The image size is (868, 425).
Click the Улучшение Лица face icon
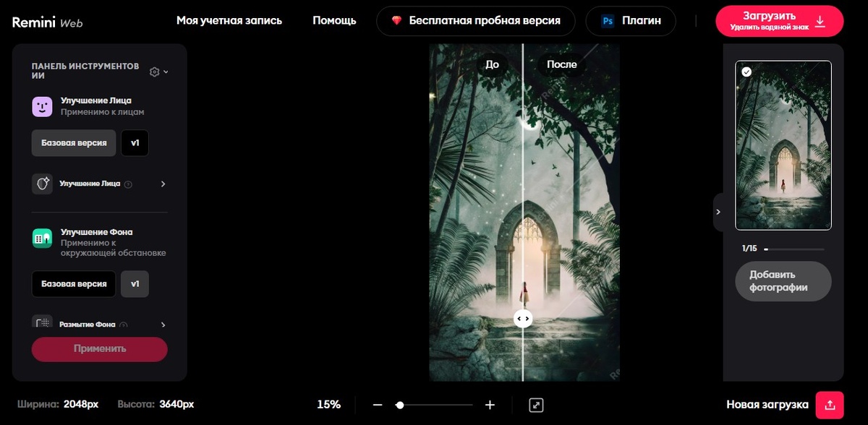click(42, 106)
